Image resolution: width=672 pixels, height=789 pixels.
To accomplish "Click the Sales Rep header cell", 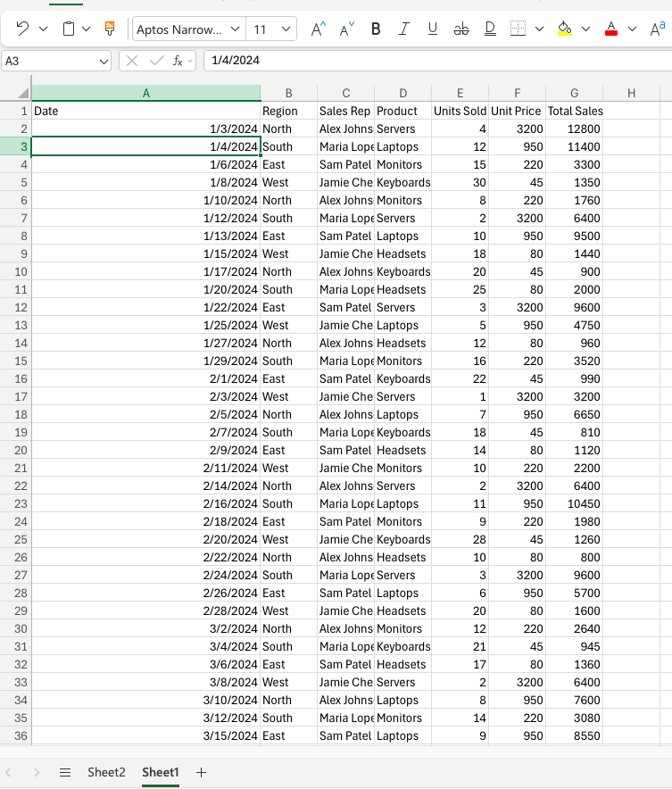I will [345, 111].
